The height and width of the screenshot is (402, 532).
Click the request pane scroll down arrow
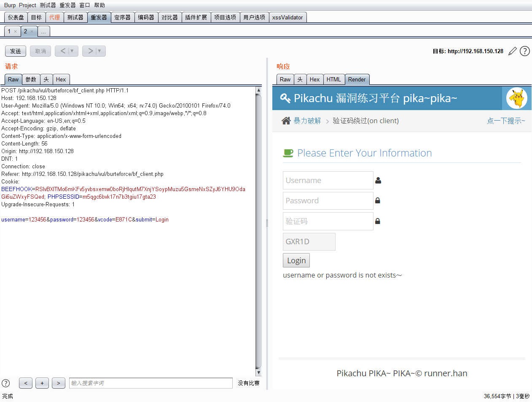[258, 372]
